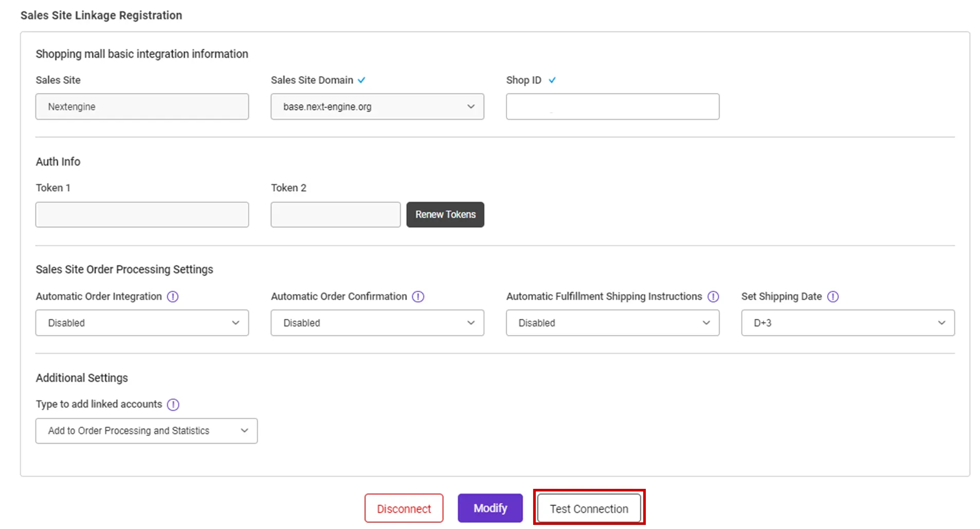
Task: Click info icon next to Set Shipping Date
Action: pos(833,297)
